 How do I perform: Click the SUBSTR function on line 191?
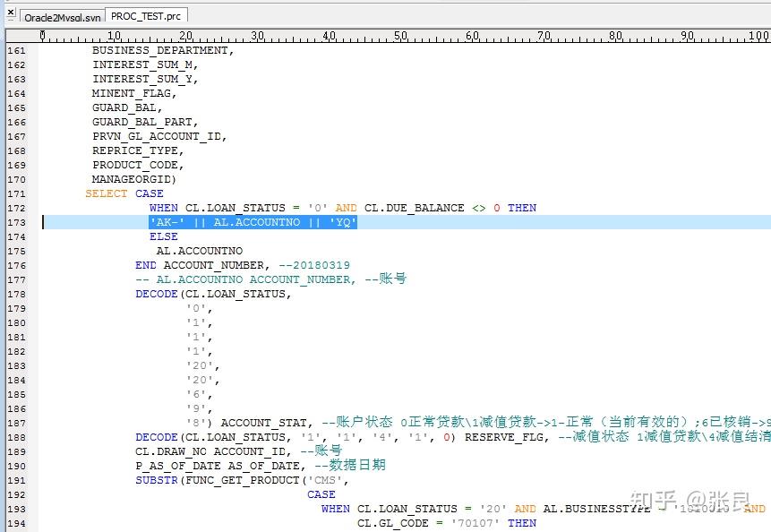158,480
